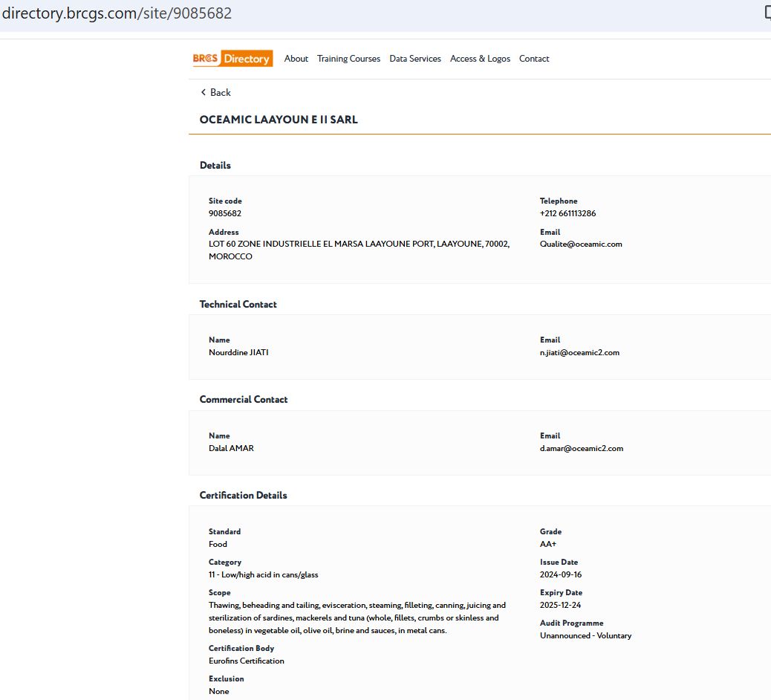Go to the Contact page

pos(534,59)
